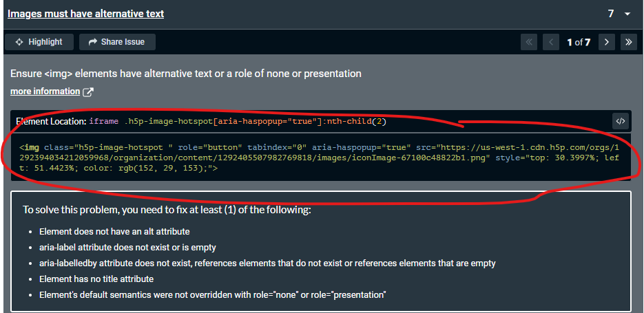Open the 'Images must have alternative text' heading link
The image size is (644, 313).
coord(86,14)
